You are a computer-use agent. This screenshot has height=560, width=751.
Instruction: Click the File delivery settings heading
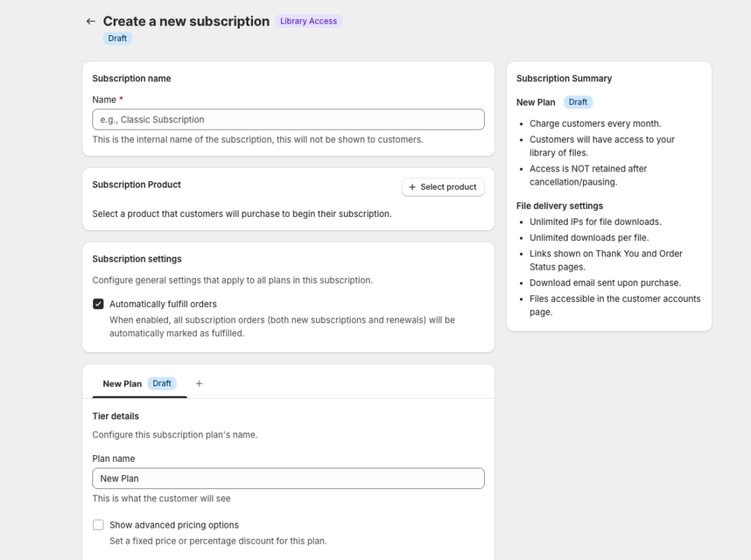tap(560, 206)
